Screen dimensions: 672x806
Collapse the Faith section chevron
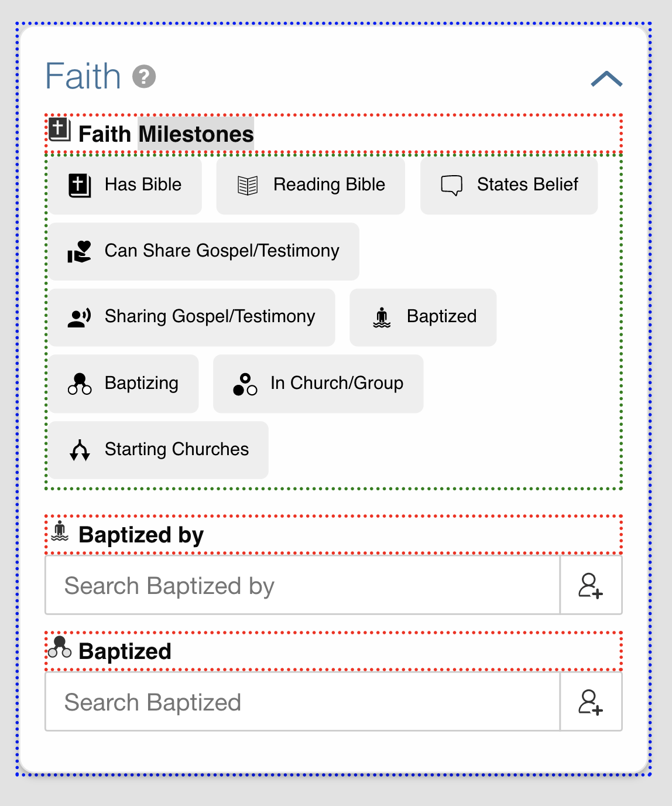pyautogui.click(x=607, y=78)
